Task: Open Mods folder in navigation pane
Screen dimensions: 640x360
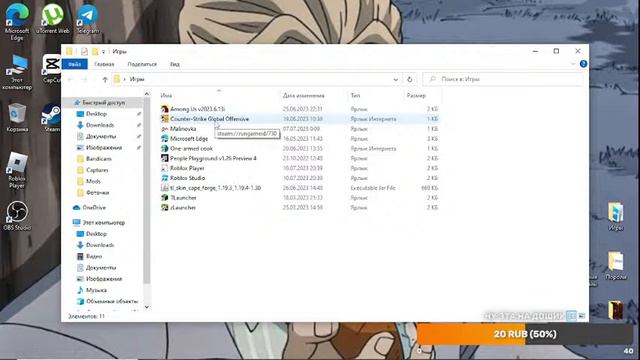Action: pos(93,181)
